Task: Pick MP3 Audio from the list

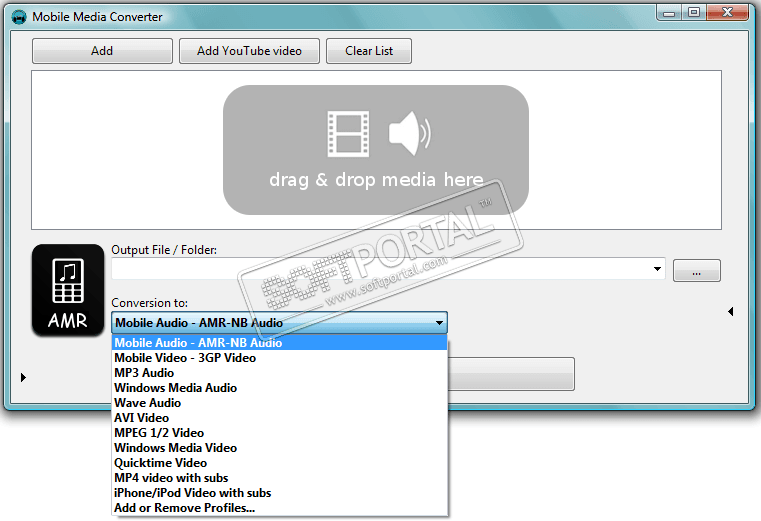Action: (279, 373)
